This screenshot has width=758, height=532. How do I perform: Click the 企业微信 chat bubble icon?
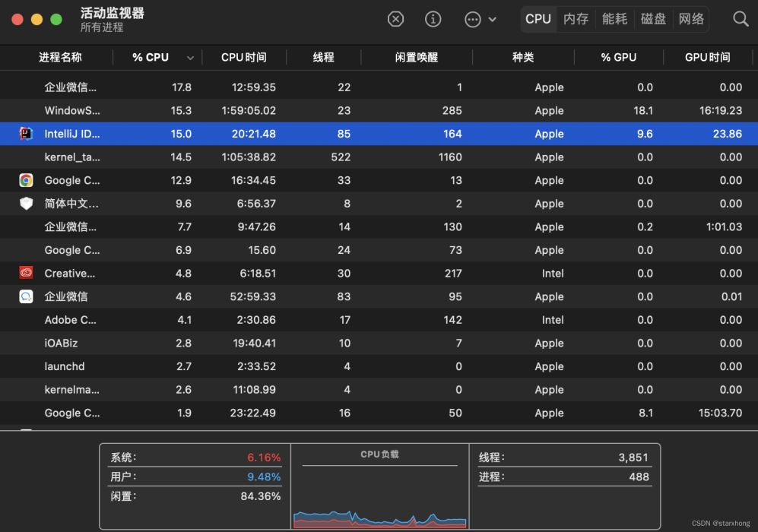(26, 296)
